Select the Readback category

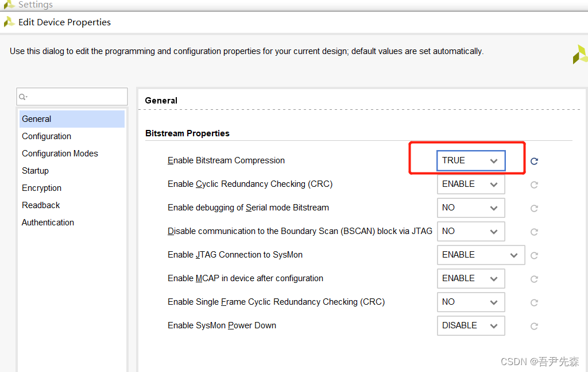(72, 205)
